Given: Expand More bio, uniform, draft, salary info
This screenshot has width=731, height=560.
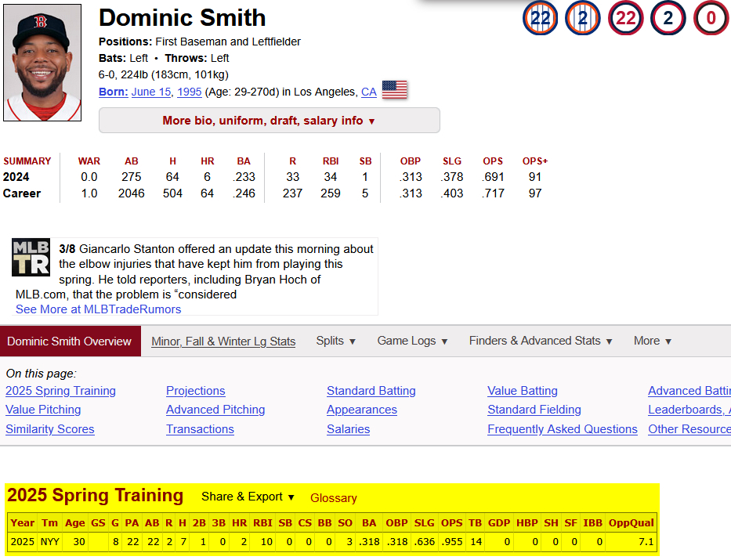Looking at the screenshot, I should click(x=269, y=121).
